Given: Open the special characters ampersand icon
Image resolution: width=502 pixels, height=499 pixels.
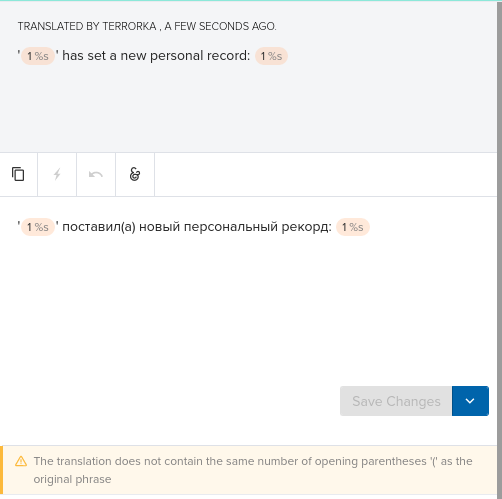Looking at the screenshot, I should point(135,174).
